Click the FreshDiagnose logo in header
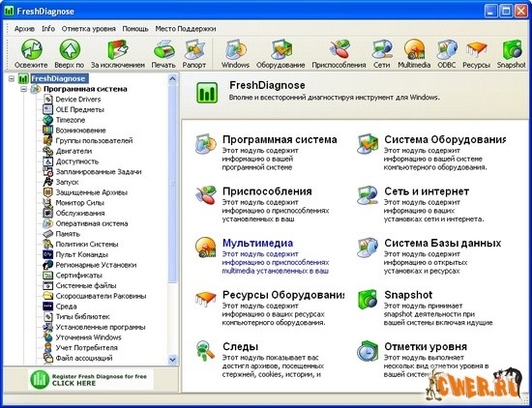 207,92
